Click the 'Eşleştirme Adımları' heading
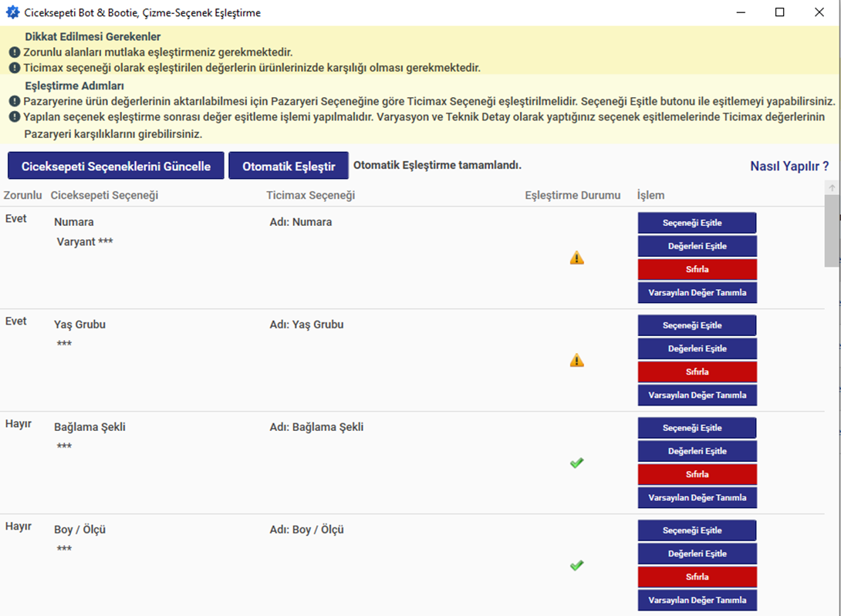Image resolution: width=841 pixels, height=616 pixels. tap(74, 86)
